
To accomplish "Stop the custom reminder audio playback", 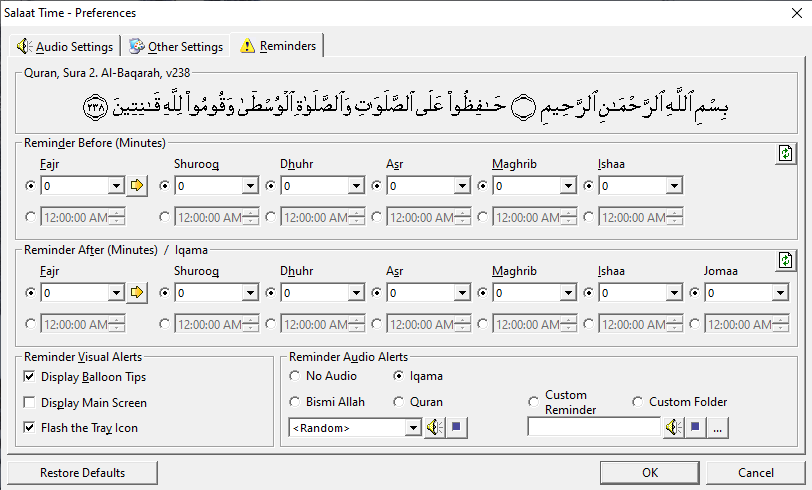I will pos(696,428).
